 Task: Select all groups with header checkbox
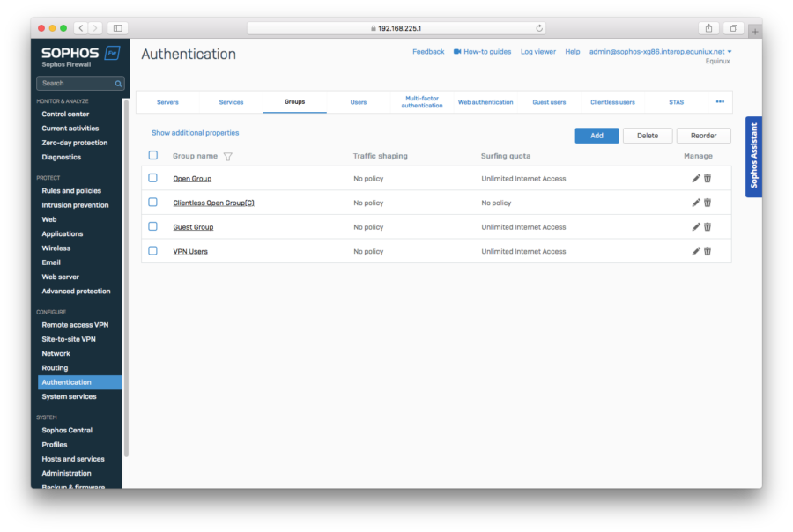[x=153, y=156]
